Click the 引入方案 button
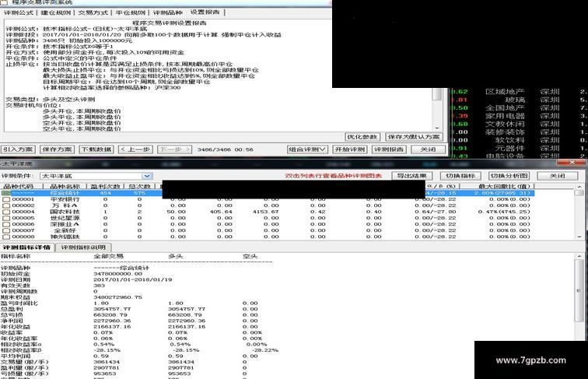Viewport: 588px width, 379px height. 18,149
